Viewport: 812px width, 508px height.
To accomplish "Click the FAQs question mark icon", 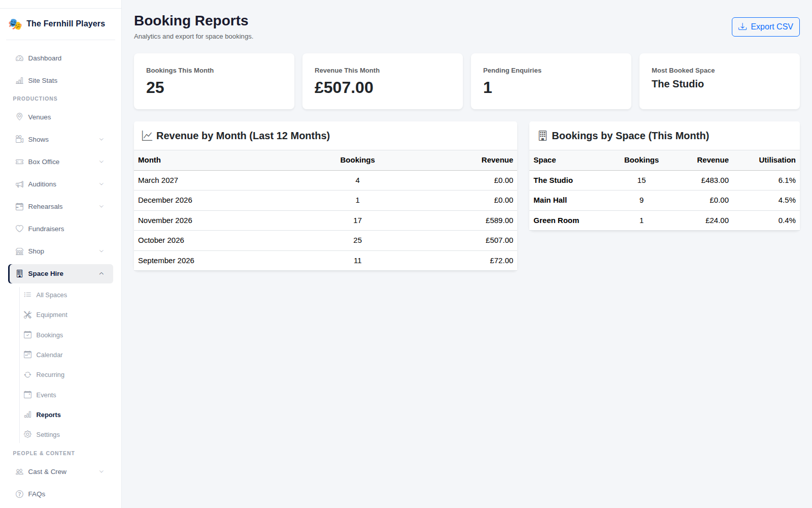I will [x=19, y=494].
